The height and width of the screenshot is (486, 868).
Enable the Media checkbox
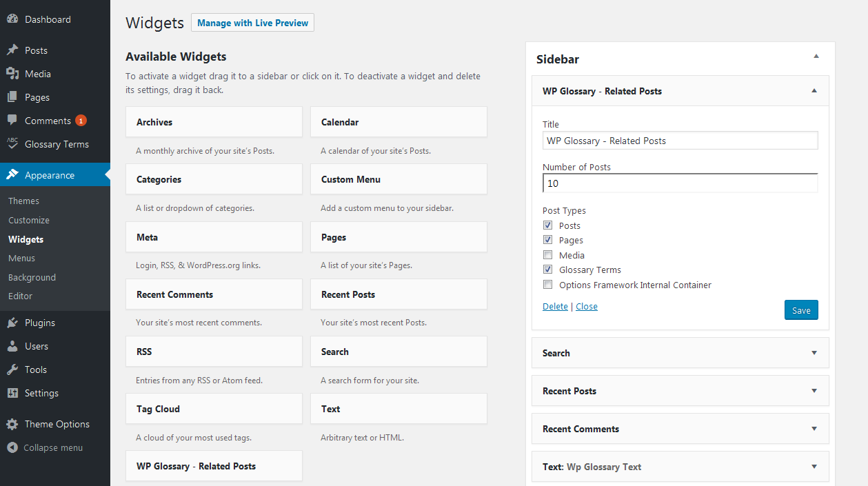547,254
